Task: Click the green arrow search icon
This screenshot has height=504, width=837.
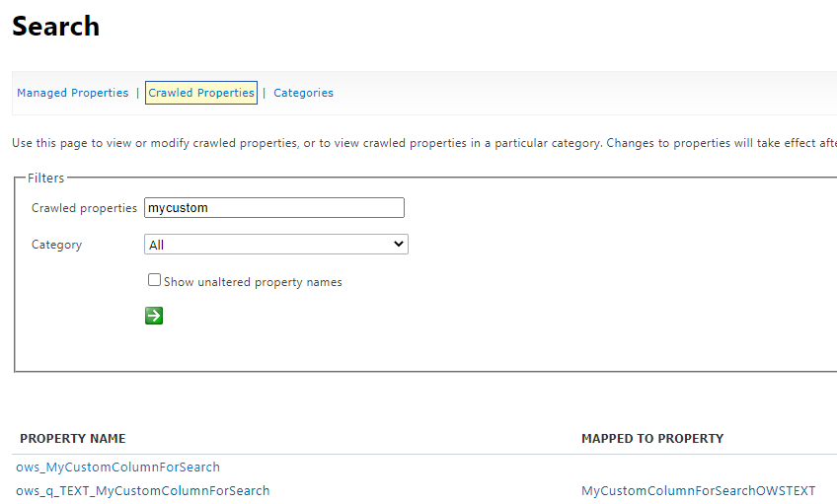Action: (x=154, y=316)
